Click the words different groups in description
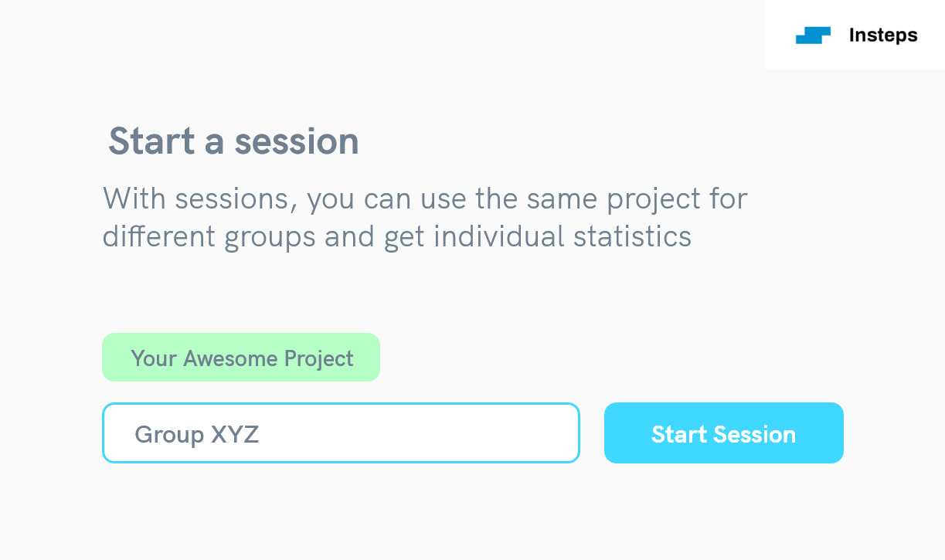 tap(209, 236)
